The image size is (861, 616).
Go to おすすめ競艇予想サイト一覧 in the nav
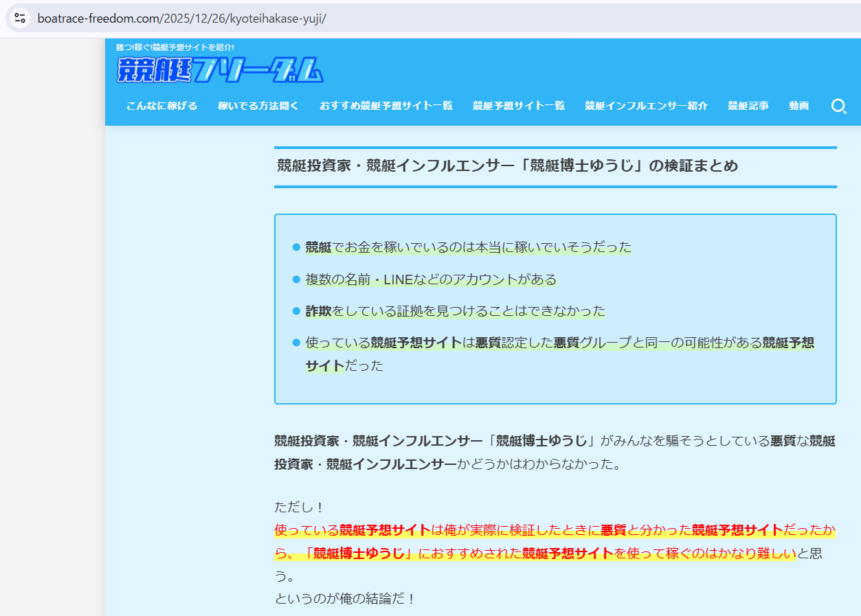(385, 106)
